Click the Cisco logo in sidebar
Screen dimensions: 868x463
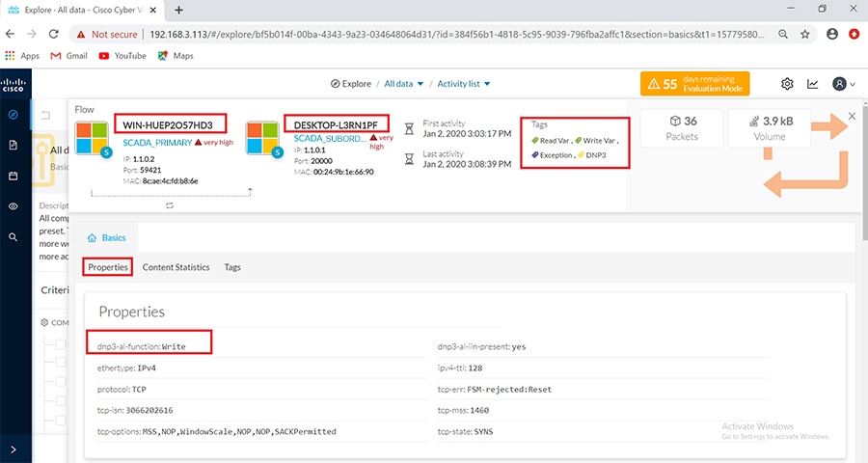[13, 84]
